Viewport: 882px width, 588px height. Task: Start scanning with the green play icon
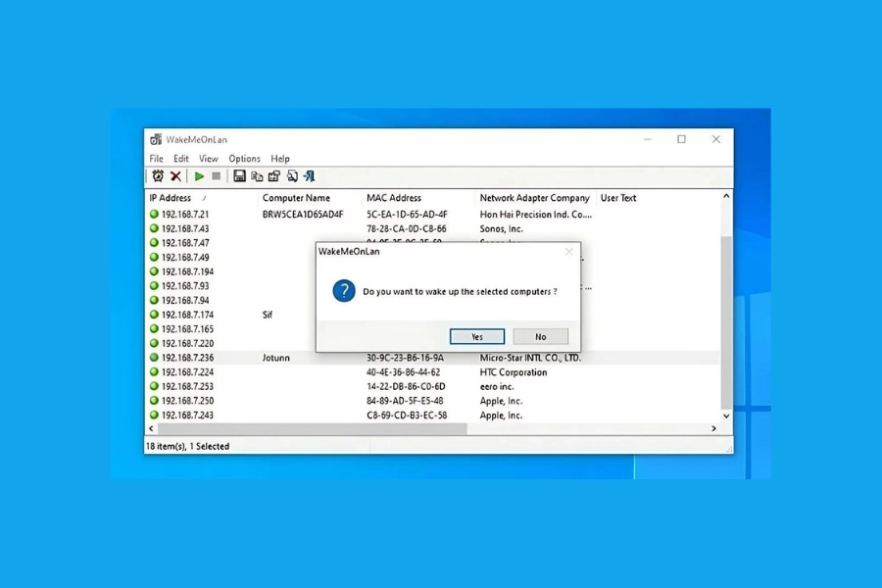(x=199, y=176)
